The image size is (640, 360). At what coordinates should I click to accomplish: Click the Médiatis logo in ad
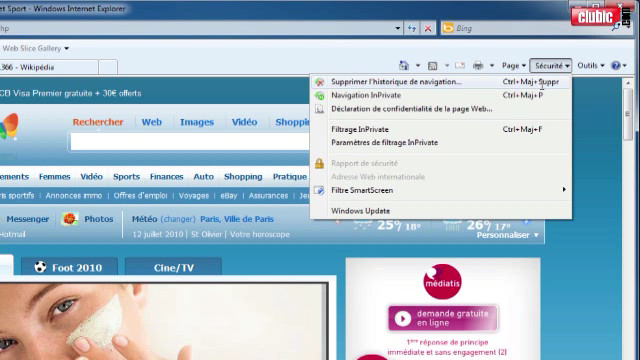pos(442,282)
